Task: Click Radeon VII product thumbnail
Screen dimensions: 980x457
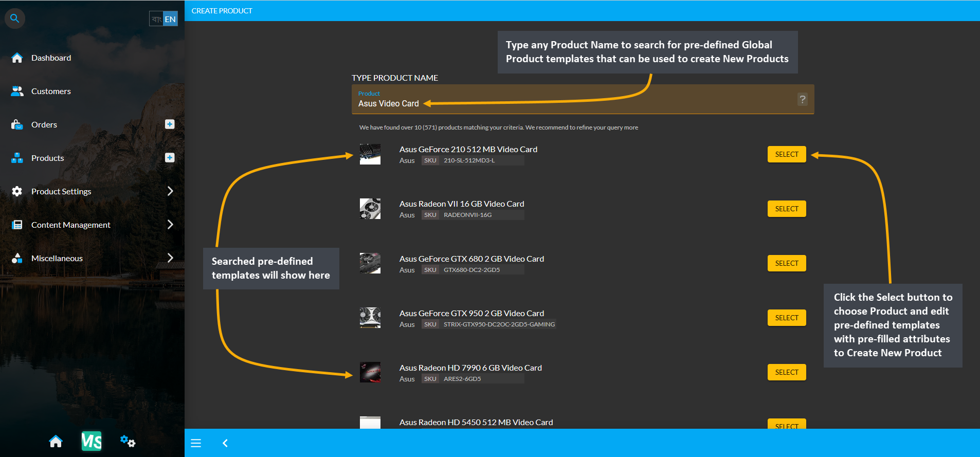Action: click(370, 209)
